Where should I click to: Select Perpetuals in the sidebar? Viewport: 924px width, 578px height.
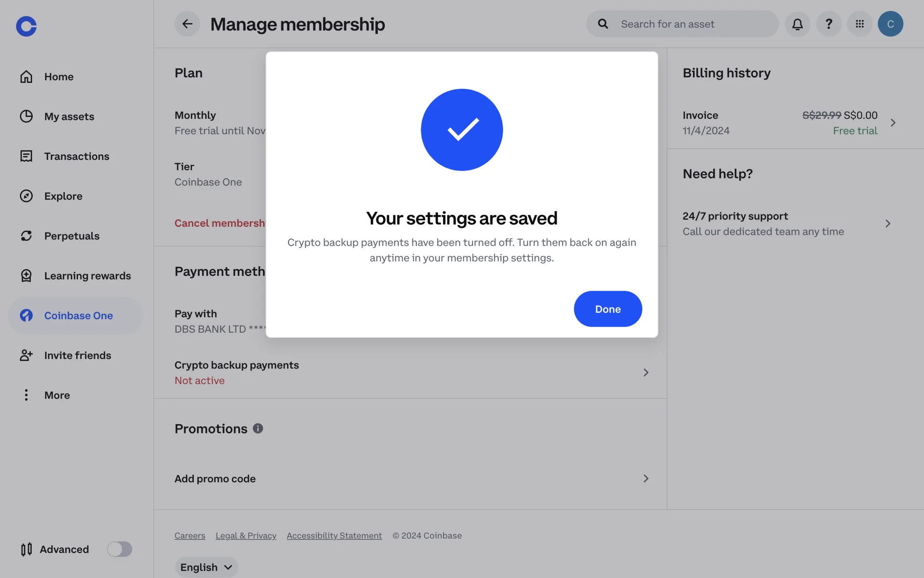click(72, 236)
